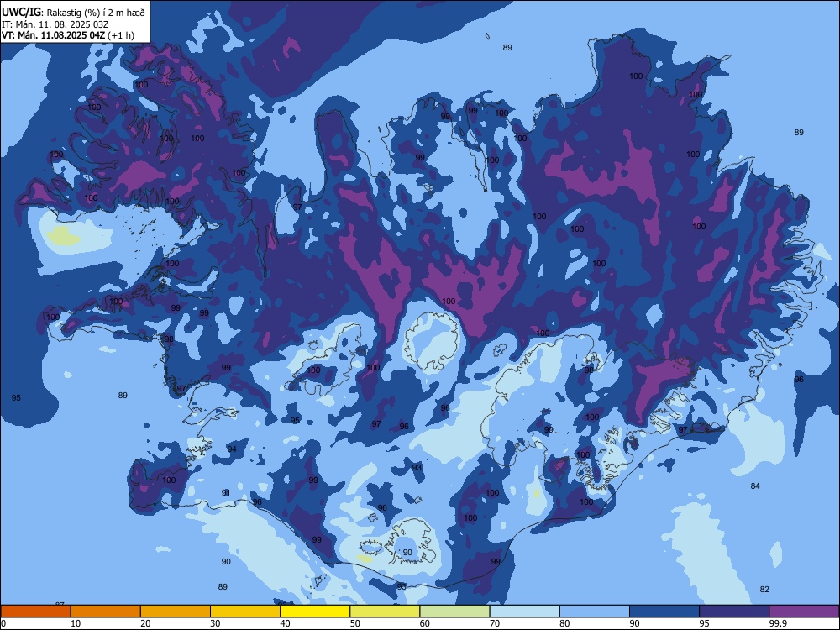Click the pale blue 70-80 legend swatch

point(524,612)
